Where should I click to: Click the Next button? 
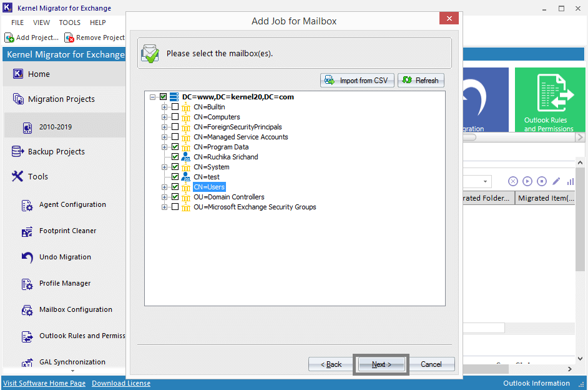pyautogui.click(x=381, y=364)
